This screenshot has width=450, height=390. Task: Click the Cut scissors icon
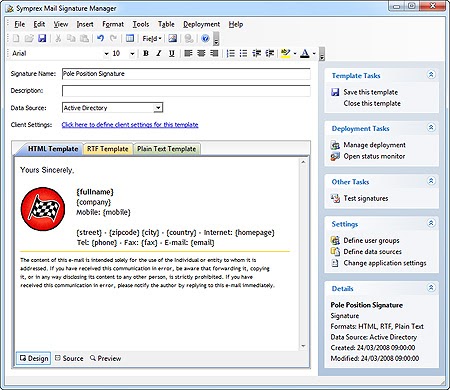58,38
